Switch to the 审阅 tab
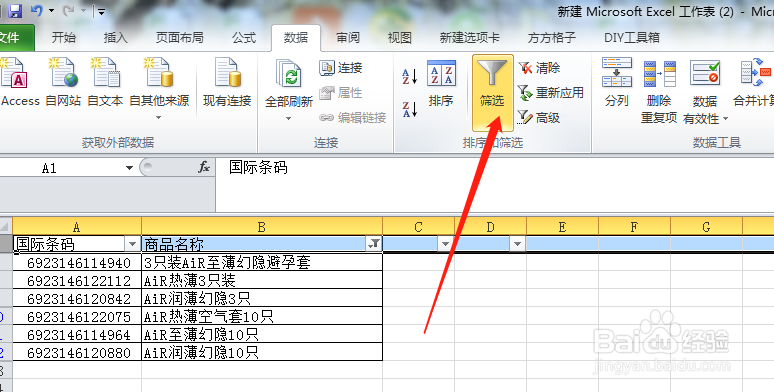The width and height of the screenshot is (774, 392). tap(348, 38)
